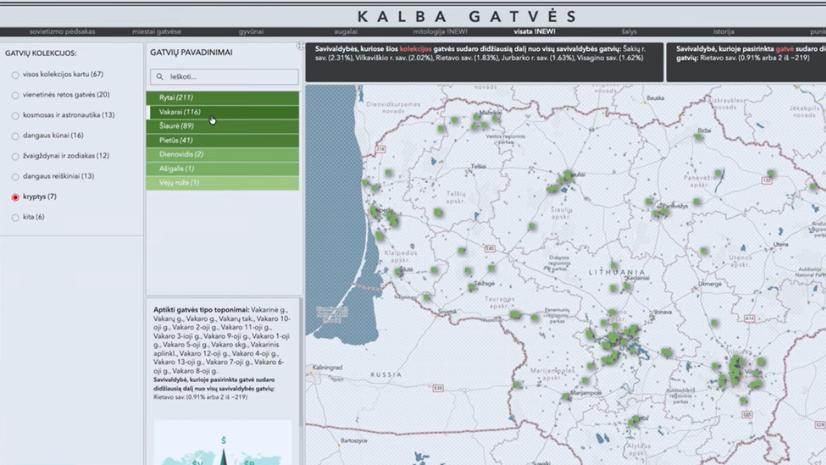
Task: Switch to the 'šalys' tab
Action: coord(629,32)
